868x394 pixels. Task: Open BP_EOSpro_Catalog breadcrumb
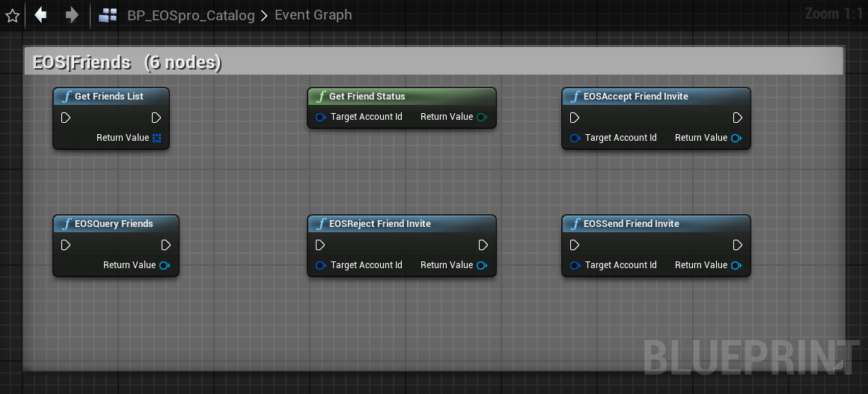[191, 15]
